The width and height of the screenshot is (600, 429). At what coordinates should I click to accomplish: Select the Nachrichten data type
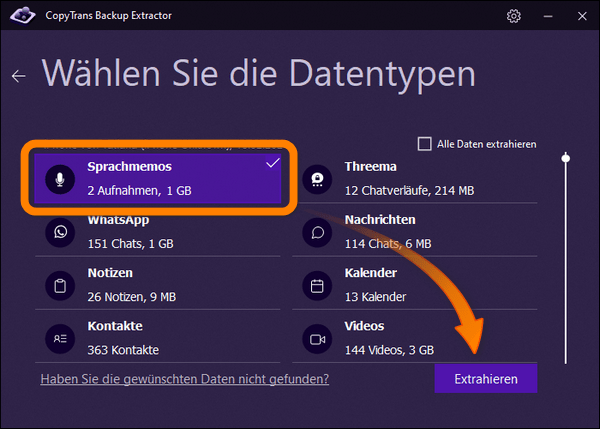[415, 232]
